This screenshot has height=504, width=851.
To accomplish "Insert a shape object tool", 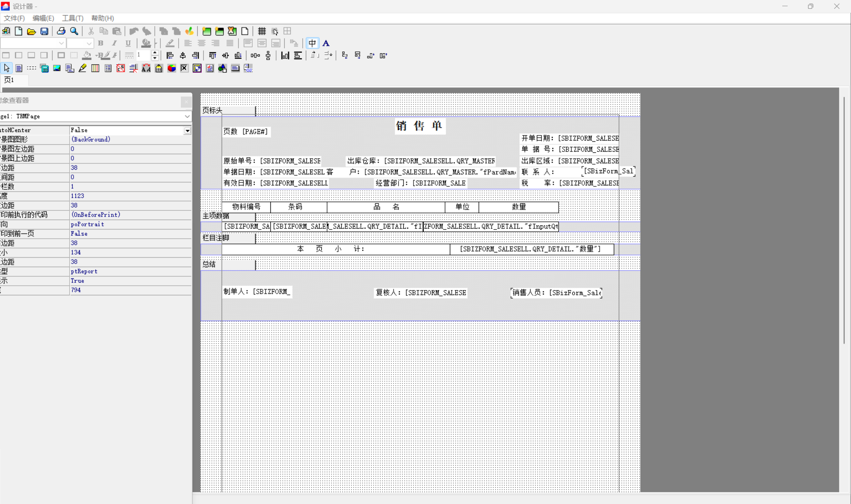I will tap(223, 68).
